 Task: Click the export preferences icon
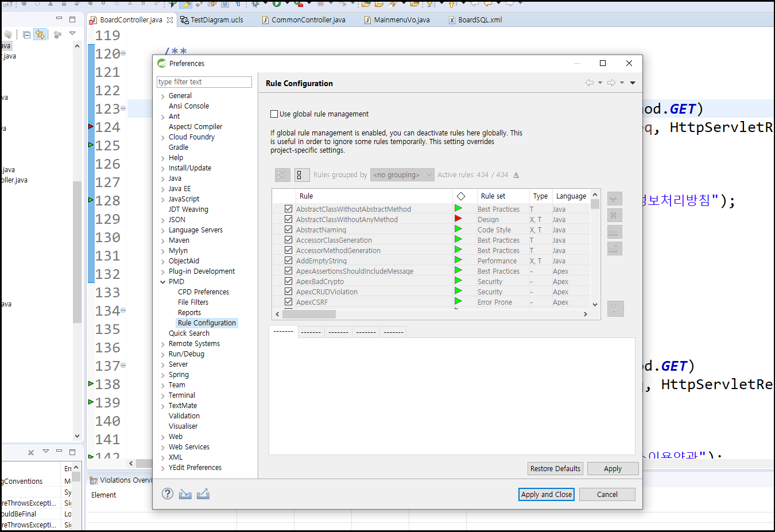[x=203, y=494]
